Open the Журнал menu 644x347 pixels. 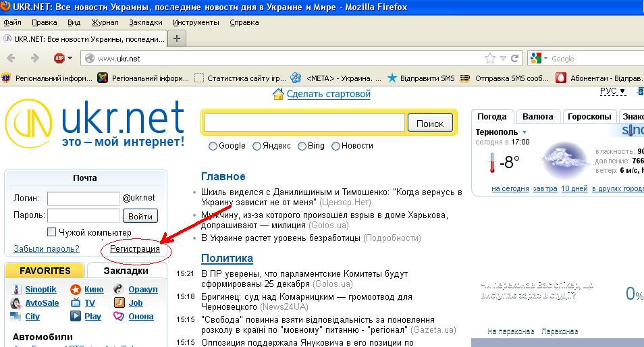(x=105, y=22)
